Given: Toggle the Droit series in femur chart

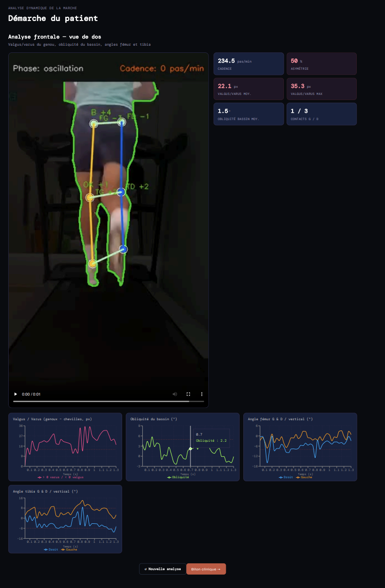Looking at the screenshot, I should [x=286, y=477].
